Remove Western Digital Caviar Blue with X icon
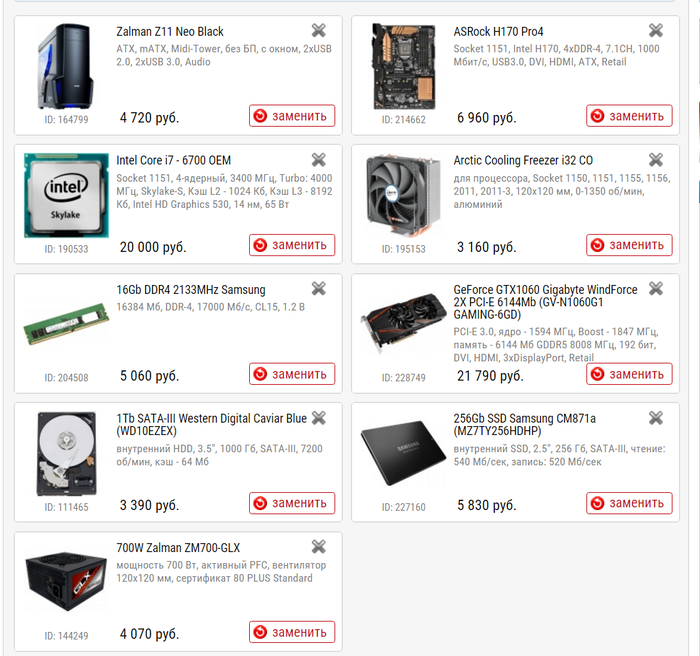 coord(318,418)
